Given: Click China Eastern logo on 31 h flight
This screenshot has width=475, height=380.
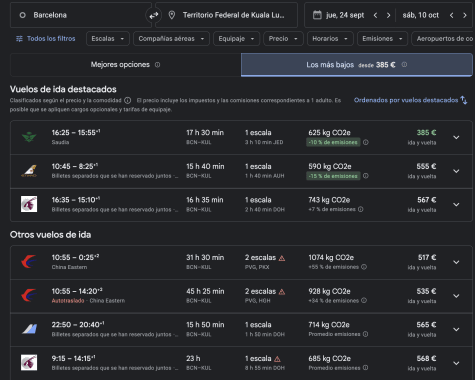Looking at the screenshot, I should click(29, 262).
